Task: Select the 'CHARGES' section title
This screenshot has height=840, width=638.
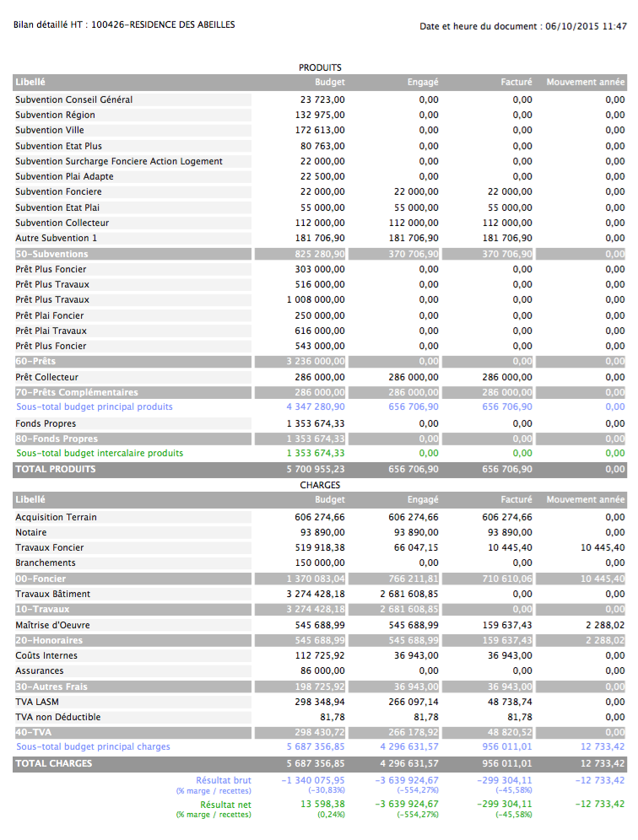Action: click(x=320, y=485)
